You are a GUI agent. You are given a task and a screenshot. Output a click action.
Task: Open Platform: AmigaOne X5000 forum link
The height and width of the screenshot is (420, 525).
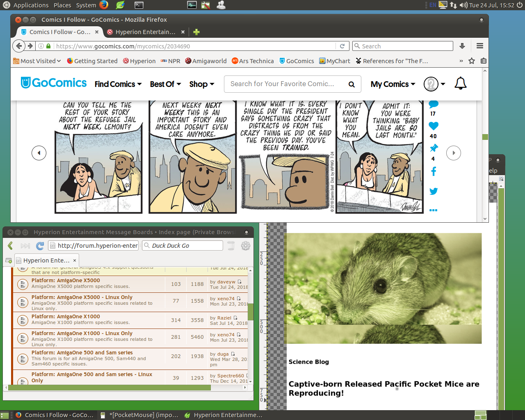click(x=66, y=281)
